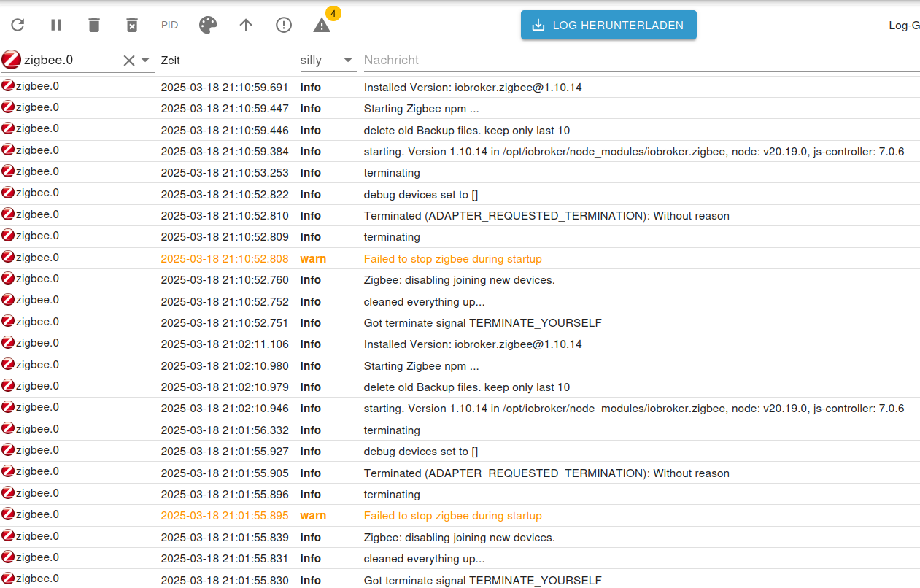
Task: Open the silly log level dropdown
Action: click(328, 60)
